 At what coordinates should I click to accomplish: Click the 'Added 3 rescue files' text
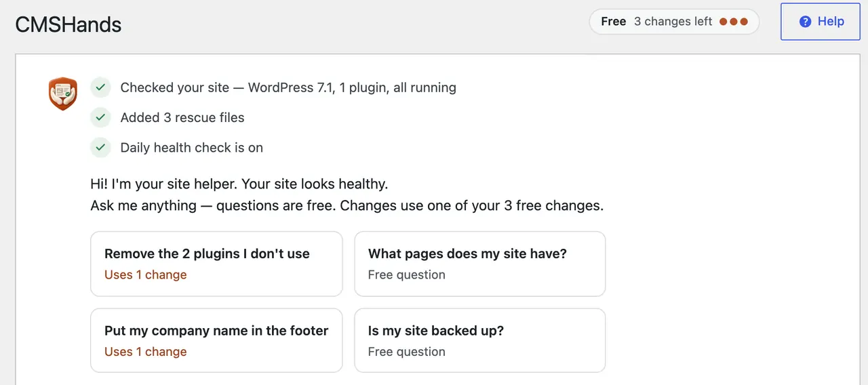pos(182,117)
